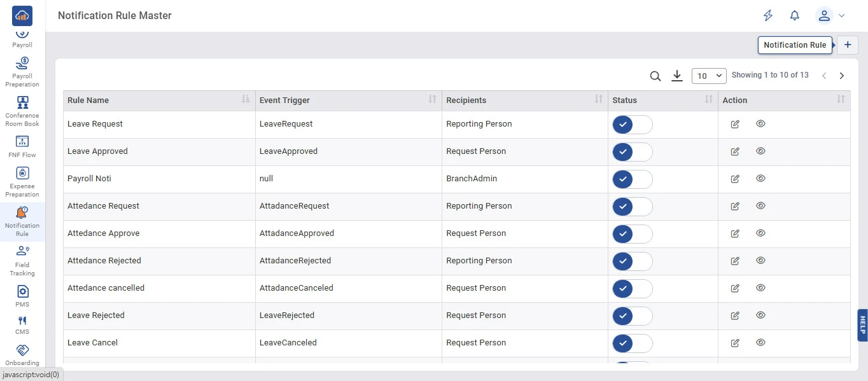Click the download export icon
Image resolution: width=868 pixels, height=381 pixels.
point(677,76)
